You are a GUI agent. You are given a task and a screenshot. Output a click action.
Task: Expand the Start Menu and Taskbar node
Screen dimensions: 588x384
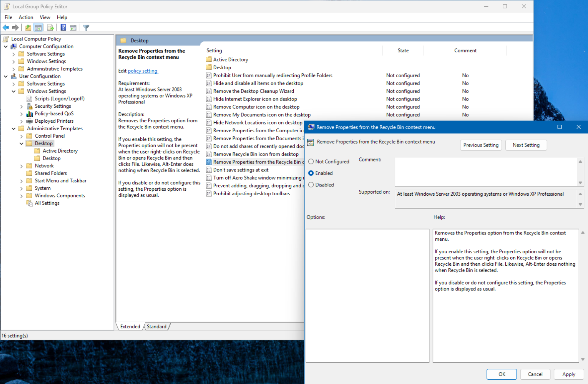pos(22,181)
